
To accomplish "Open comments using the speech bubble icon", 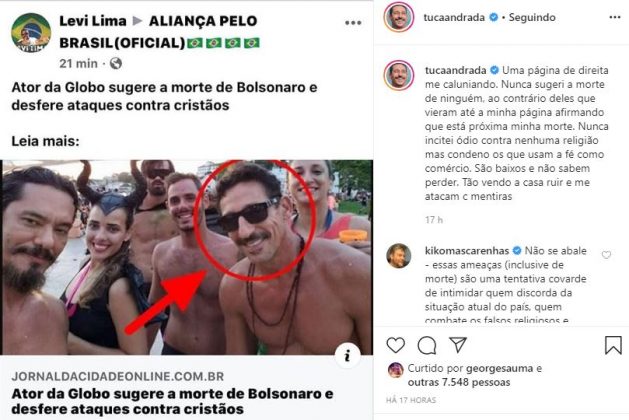I will (427, 345).
